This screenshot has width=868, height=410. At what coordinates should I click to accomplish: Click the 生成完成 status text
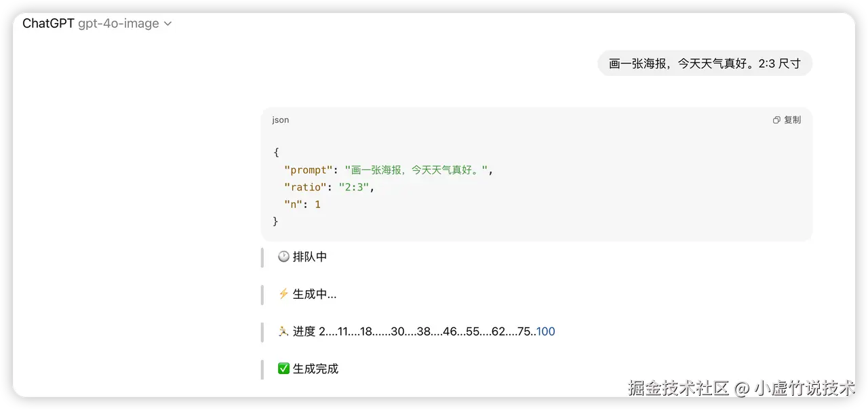pos(315,369)
